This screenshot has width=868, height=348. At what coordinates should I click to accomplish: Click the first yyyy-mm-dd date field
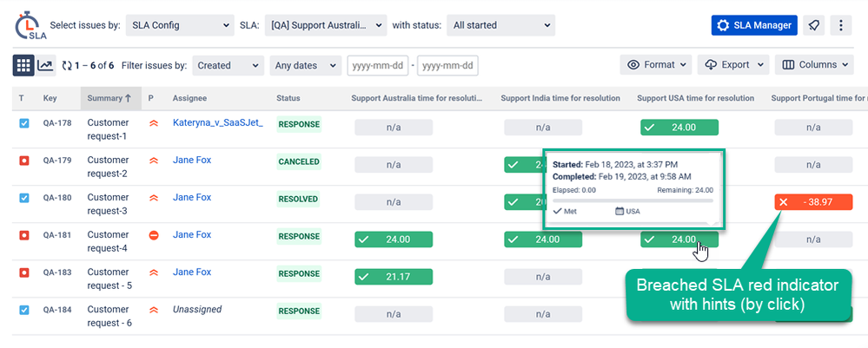(x=378, y=65)
